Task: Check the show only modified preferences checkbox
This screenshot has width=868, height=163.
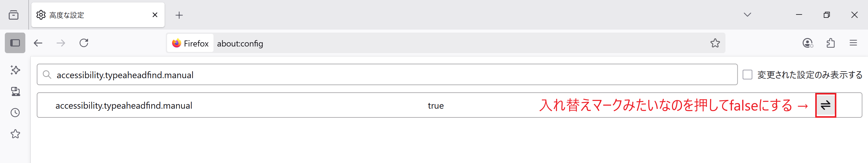Action: click(x=747, y=75)
